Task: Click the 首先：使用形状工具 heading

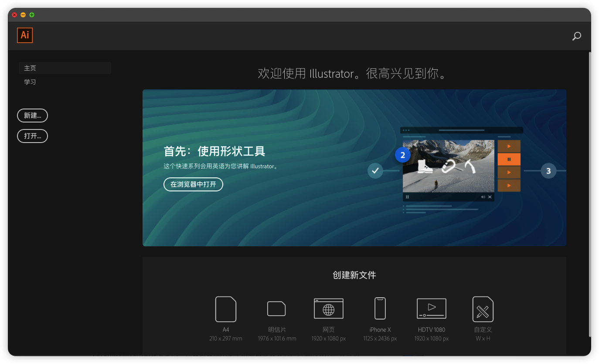Action: pyautogui.click(x=214, y=151)
